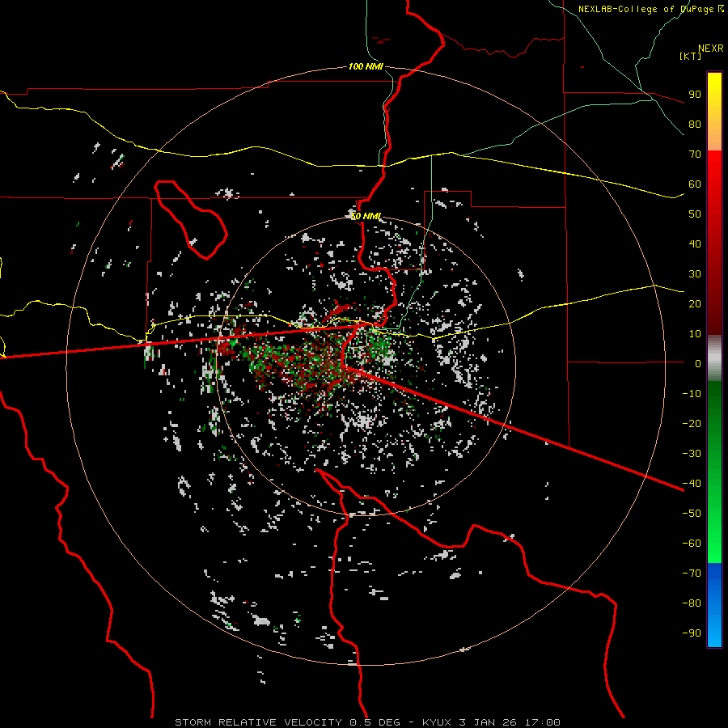The height and width of the screenshot is (728, 728).
Task: Click the [KT] units label
Action: [x=691, y=56]
